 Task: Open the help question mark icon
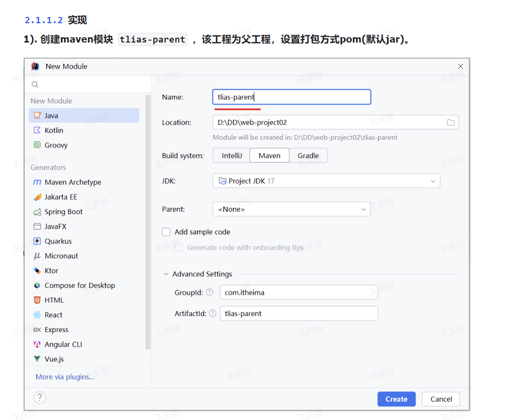(x=40, y=398)
